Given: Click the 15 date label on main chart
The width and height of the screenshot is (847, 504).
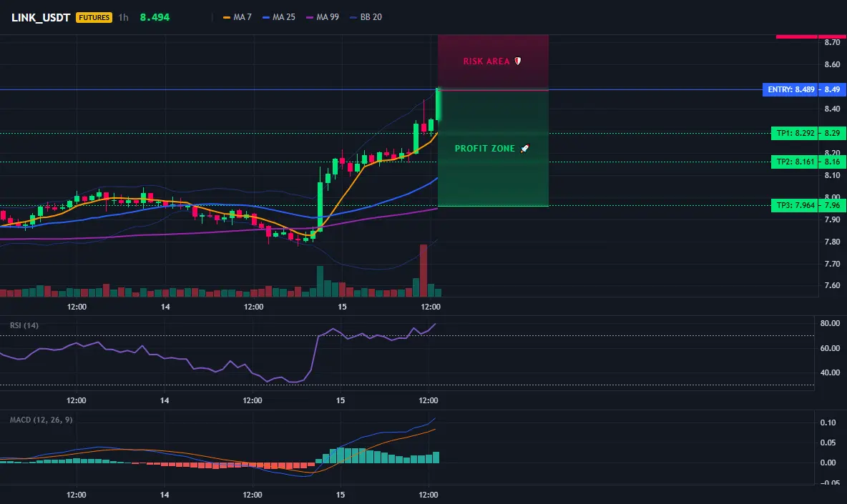Looking at the screenshot, I should [342, 307].
